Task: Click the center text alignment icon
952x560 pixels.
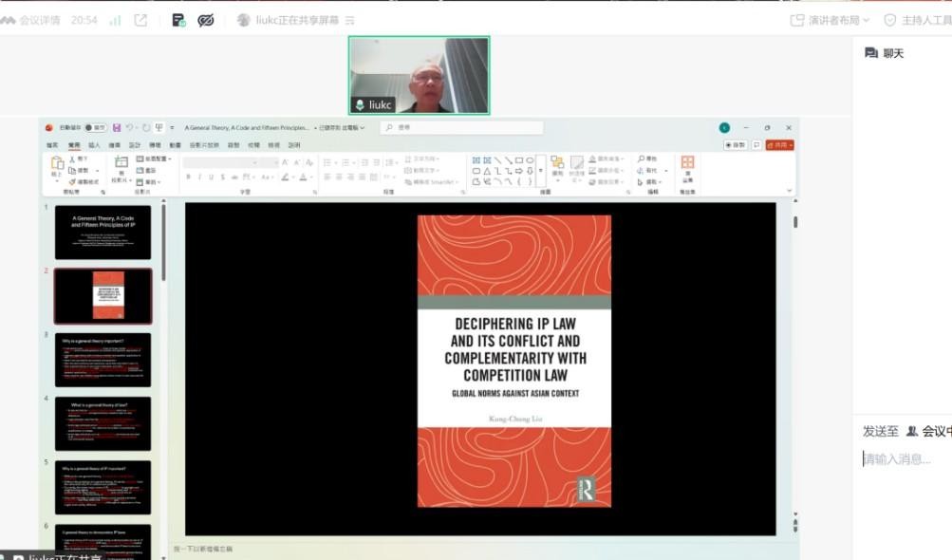Action: click(x=339, y=177)
